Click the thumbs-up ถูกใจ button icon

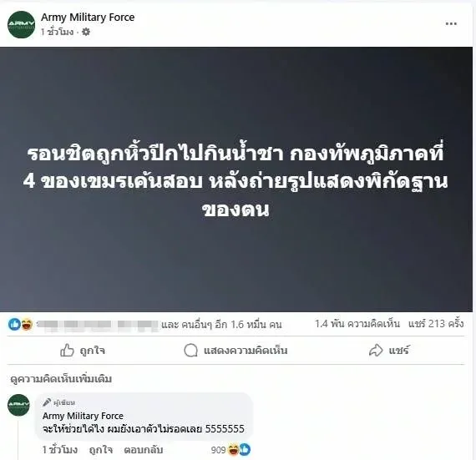tap(67, 351)
